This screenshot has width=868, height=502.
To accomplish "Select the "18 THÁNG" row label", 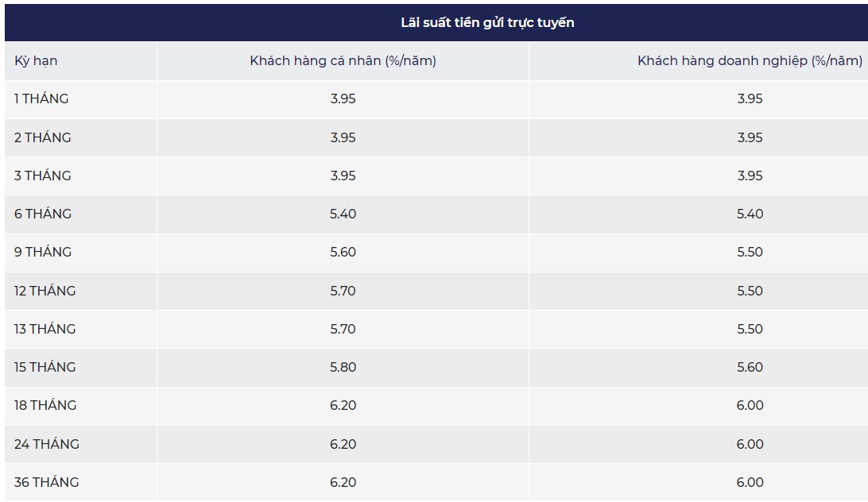I will pyautogui.click(x=45, y=405).
